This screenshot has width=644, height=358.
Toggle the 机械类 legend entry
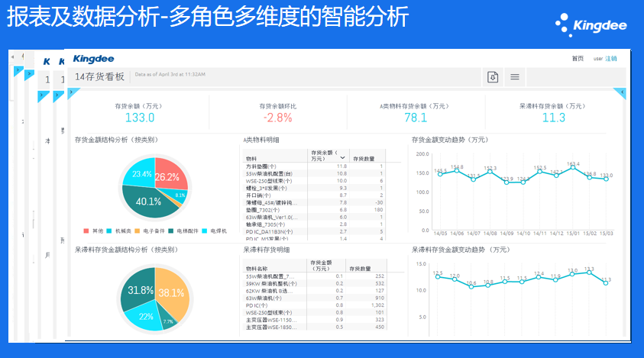click(118, 231)
